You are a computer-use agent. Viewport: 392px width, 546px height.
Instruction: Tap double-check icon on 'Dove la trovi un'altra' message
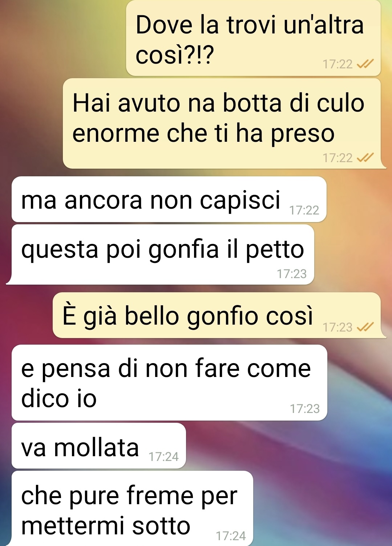365,64
